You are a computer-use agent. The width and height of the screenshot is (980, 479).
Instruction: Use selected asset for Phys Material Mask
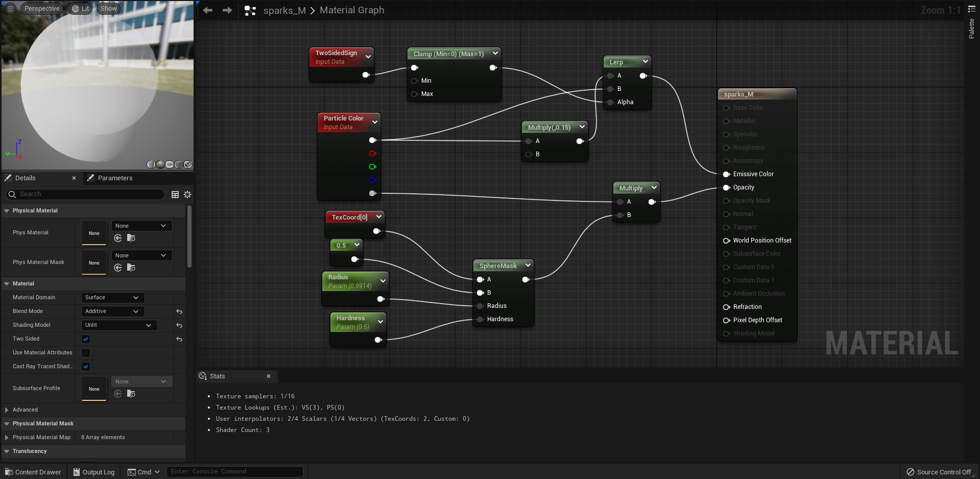(118, 268)
